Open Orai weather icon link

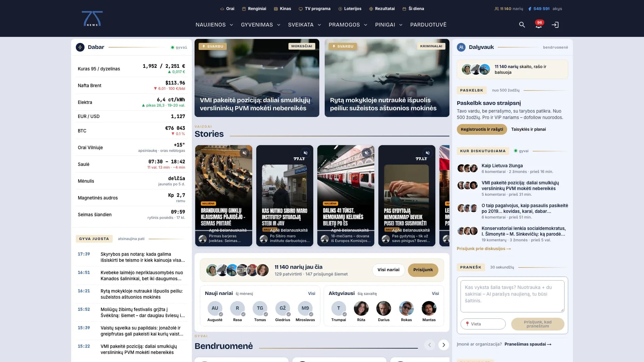click(227, 9)
